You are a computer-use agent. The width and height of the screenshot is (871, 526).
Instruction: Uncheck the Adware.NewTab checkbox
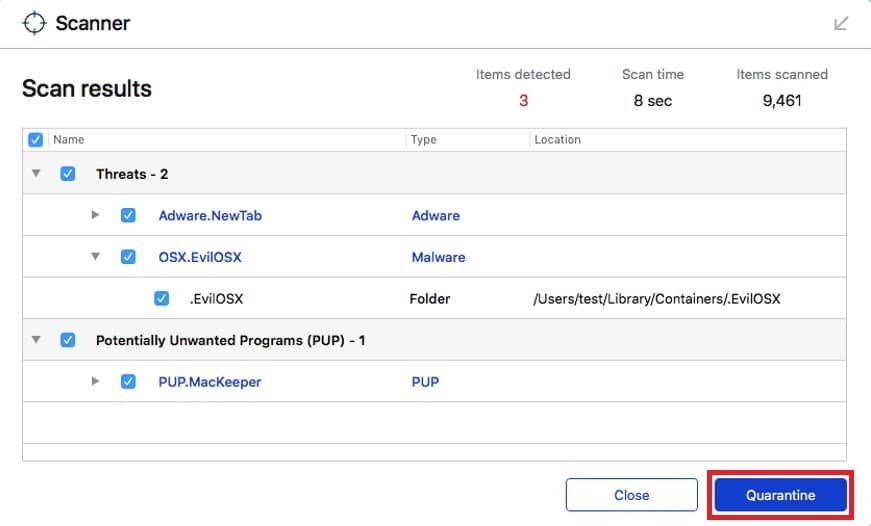click(128, 216)
